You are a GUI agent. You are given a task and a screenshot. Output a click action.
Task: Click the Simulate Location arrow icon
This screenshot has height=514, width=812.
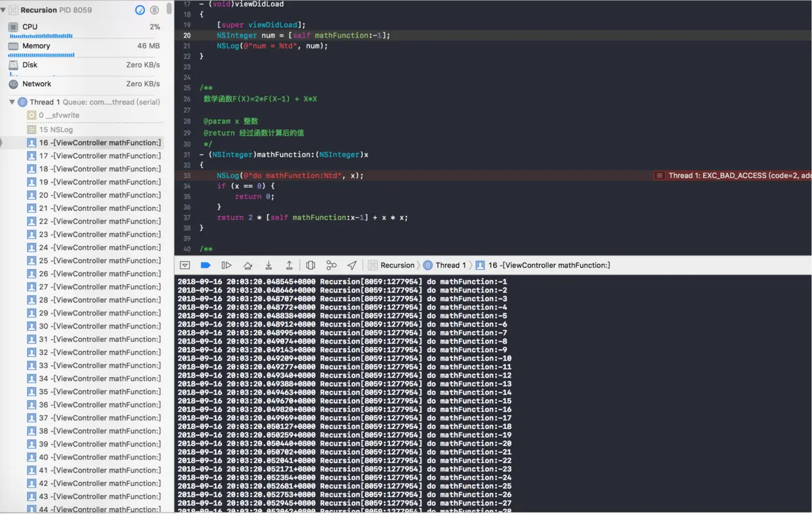coord(352,265)
